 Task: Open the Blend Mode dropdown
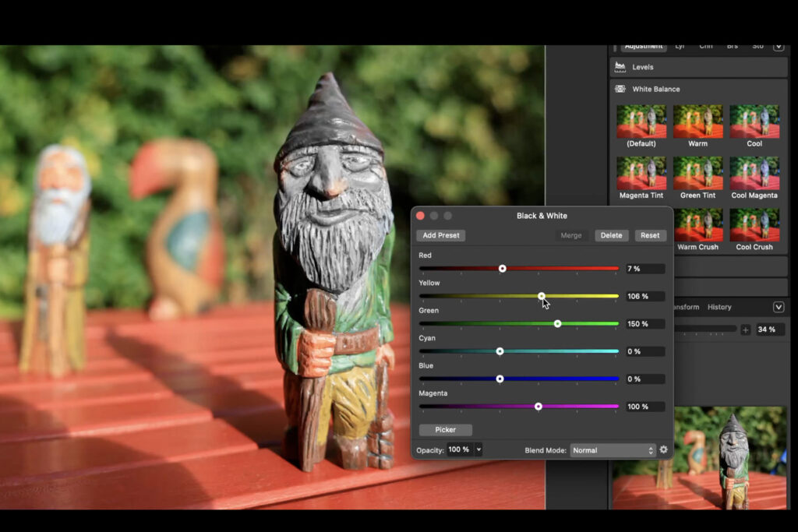tap(612, 449)
